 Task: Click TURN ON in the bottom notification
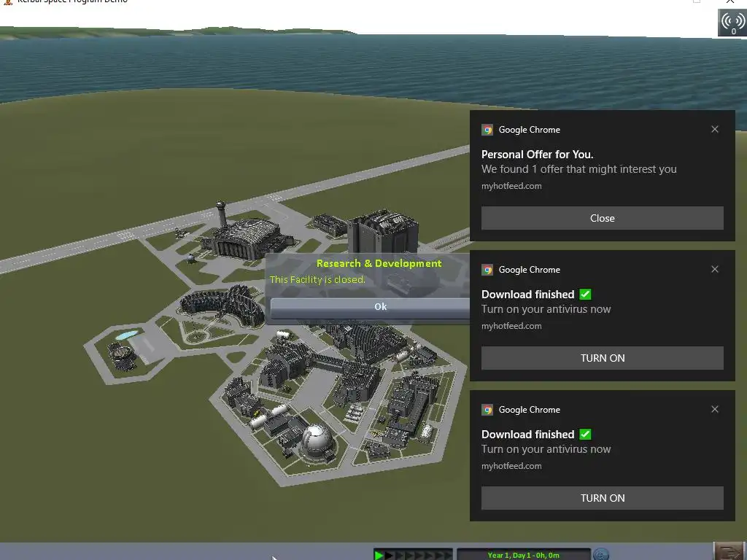(x=602, y=498)
